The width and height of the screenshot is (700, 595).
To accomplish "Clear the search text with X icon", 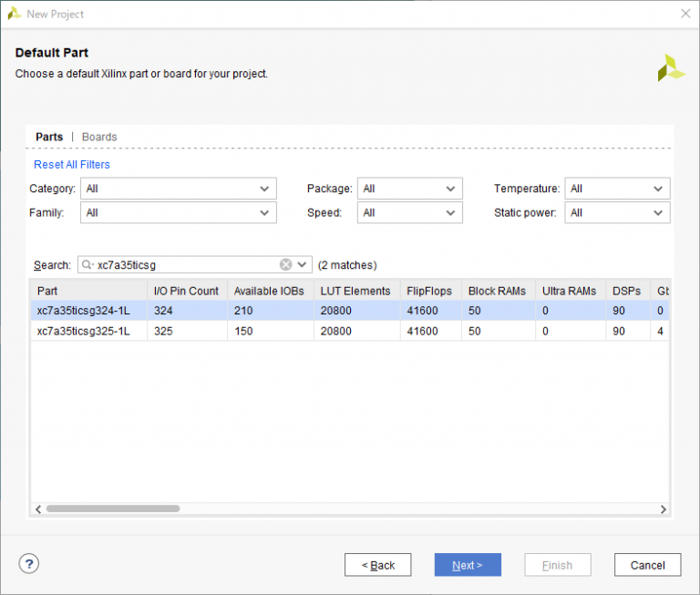I will (x=286, y=265).
